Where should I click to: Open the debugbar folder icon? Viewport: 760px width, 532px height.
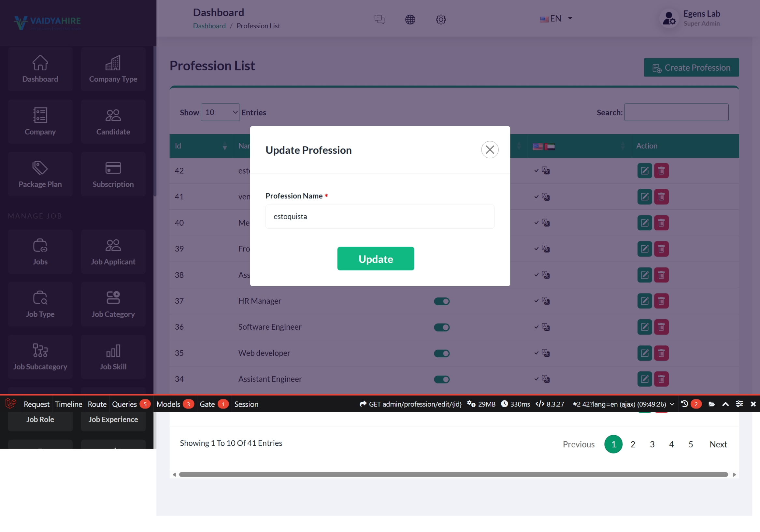711,404
